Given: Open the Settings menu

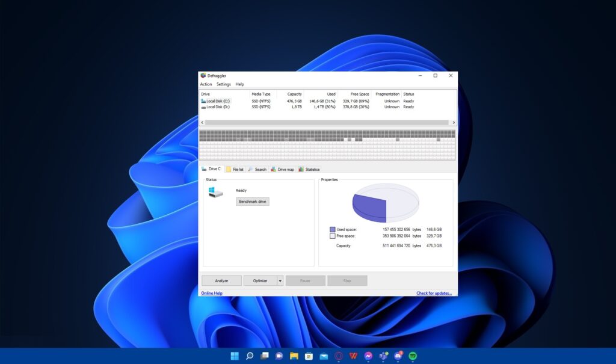Looking at the screenshot, I should coord(224,84).
